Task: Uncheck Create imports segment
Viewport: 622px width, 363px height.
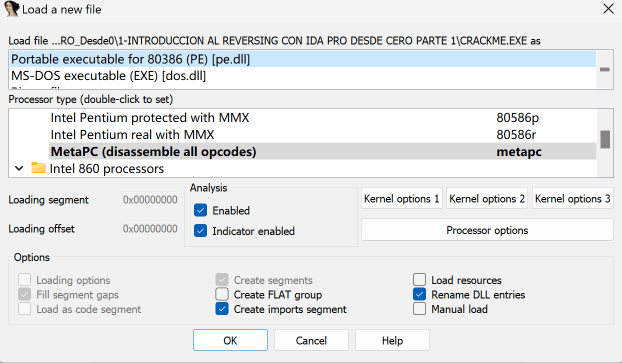Action: click(x=222, y=309)
